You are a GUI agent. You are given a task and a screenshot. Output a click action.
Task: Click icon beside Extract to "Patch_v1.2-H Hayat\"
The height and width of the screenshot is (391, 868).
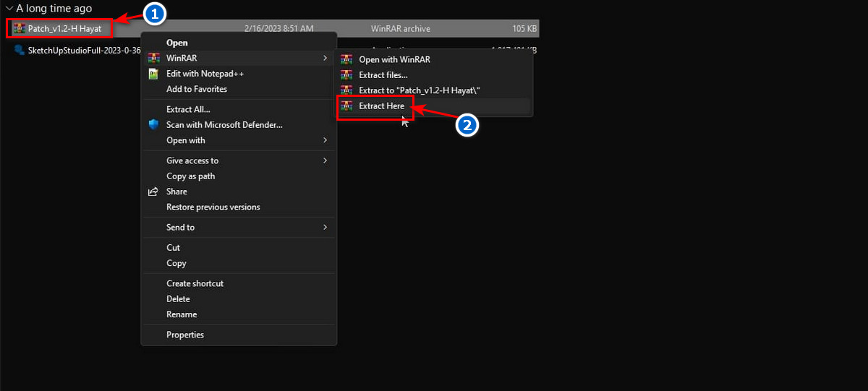coord(346,90)
